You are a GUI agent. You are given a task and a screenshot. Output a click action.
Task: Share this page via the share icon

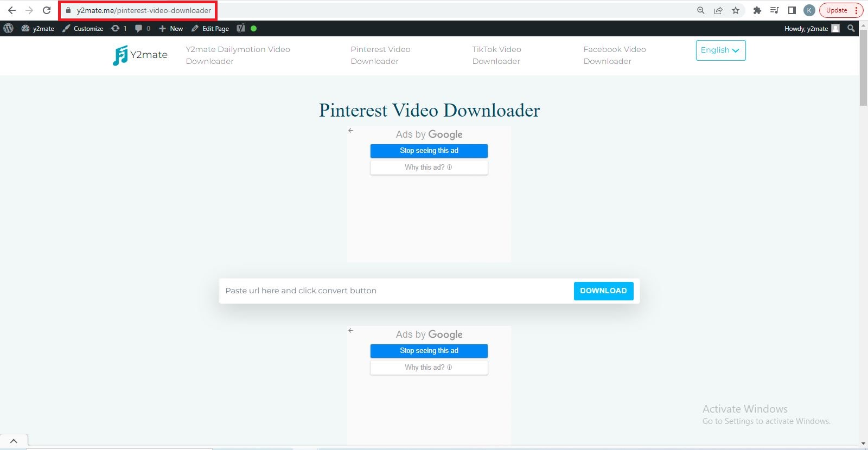point(718,10)
